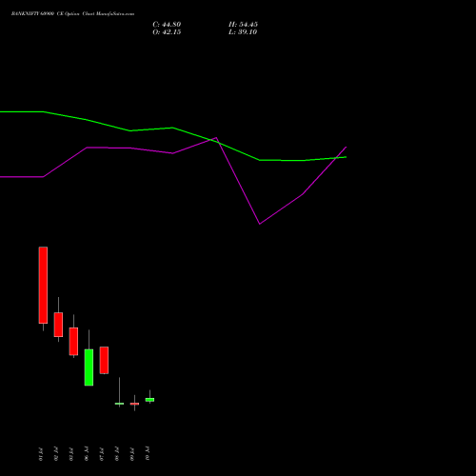Image resolution: width=476 pixels, height=476 pixels.
Task: Click the BANKNIFTY CE Option chart title
Action: click(72, 14)
